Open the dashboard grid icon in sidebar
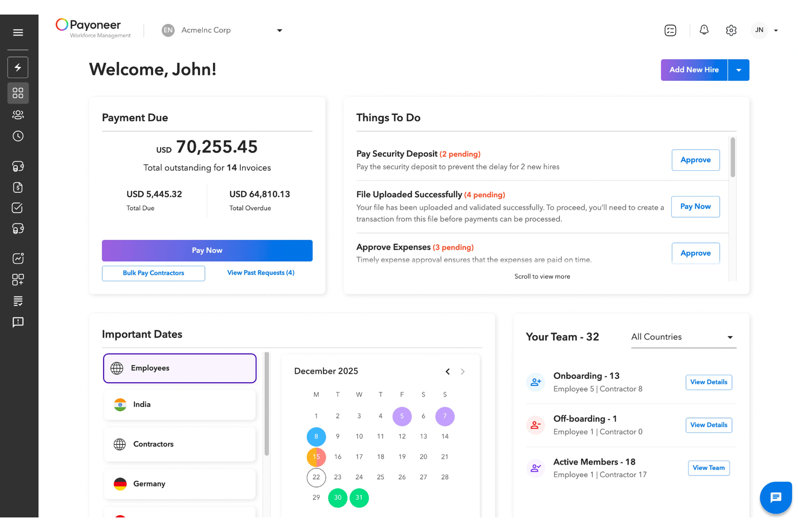This screenshot has height=532, width=798. (18, 93)
